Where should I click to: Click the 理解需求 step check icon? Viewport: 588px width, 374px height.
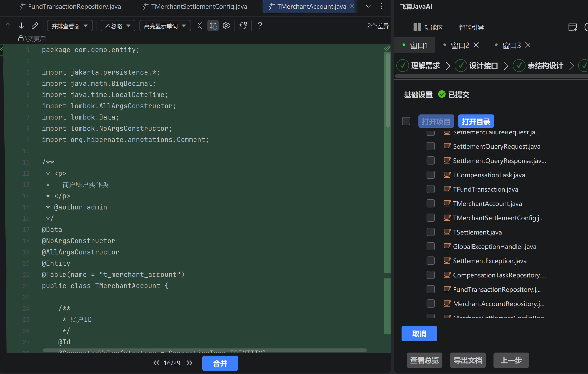403,66
